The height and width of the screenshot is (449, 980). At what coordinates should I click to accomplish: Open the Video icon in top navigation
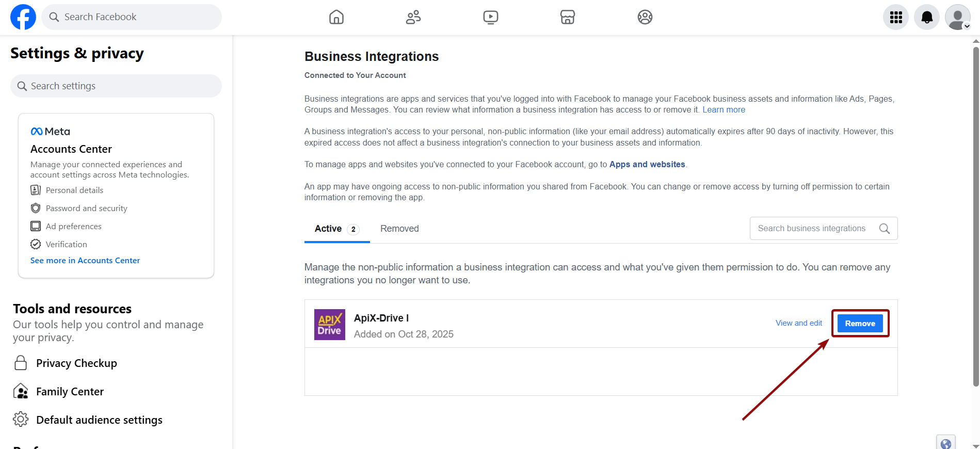coord(490,17)
